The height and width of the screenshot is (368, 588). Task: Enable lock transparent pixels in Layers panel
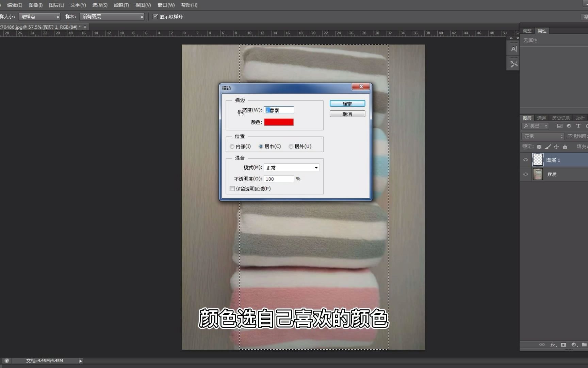[539, 147]
